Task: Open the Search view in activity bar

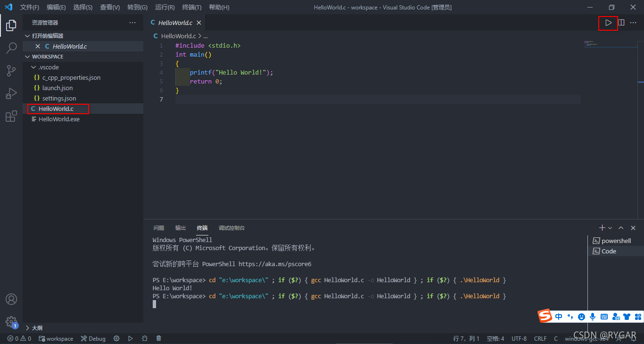Action: pyautogui.click(x=11, y=48)
